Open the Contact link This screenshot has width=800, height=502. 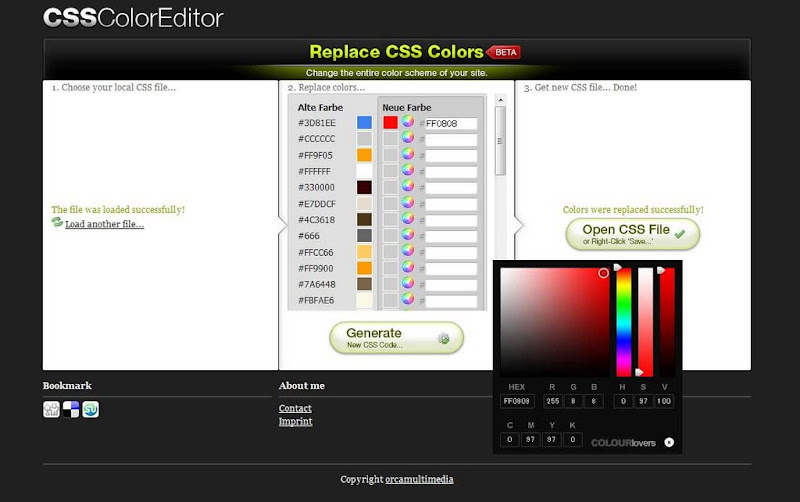[x=295, y=408]
